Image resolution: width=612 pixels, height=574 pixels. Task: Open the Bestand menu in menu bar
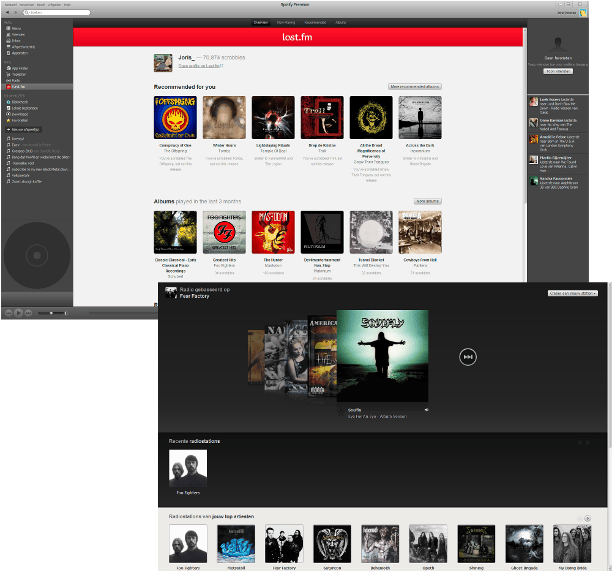(11, 5)
